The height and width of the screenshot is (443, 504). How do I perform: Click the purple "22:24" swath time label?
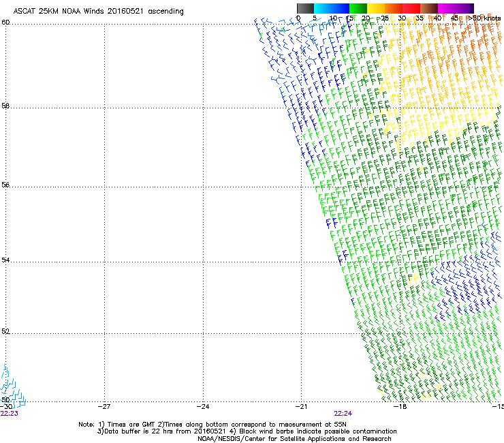click(343, 414)
